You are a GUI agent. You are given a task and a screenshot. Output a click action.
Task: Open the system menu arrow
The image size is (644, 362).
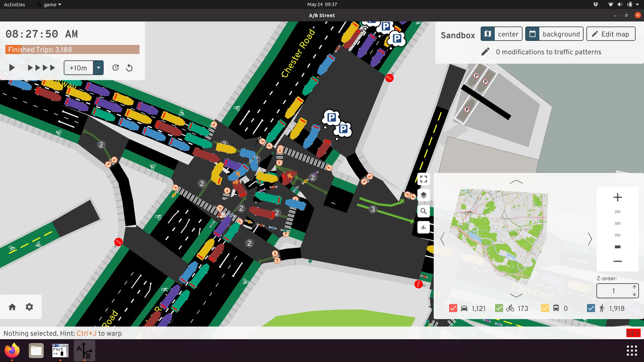637,4
